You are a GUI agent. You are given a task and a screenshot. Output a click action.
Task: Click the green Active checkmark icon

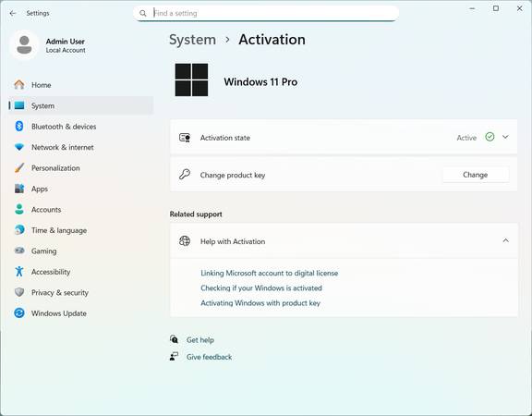click(x=490, y=137)
